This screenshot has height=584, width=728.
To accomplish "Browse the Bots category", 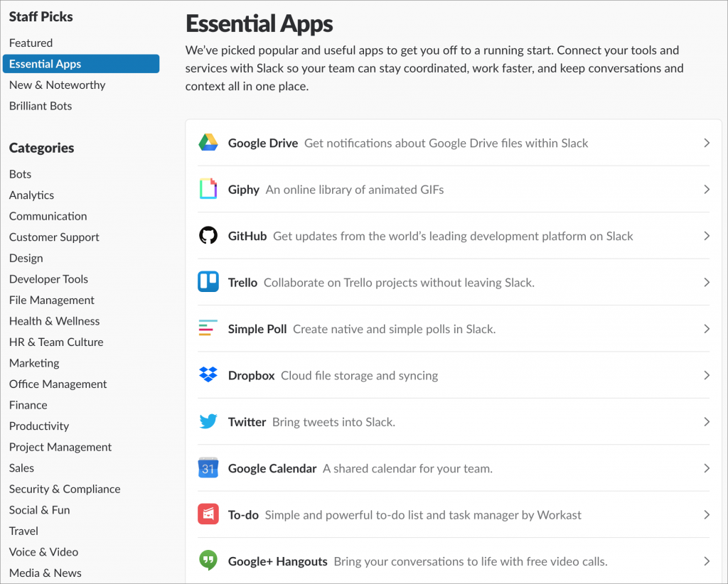I will (x=20, y=174).
